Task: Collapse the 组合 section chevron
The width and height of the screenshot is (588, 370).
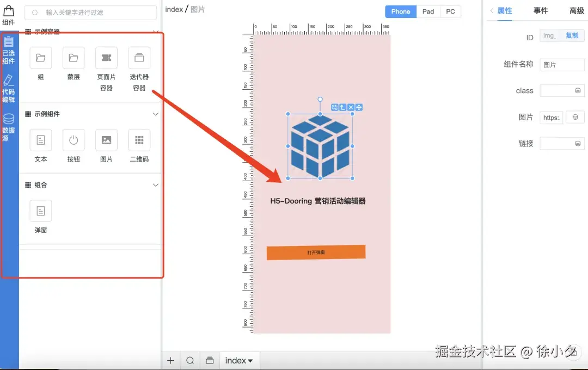Action: click(156, 185)
